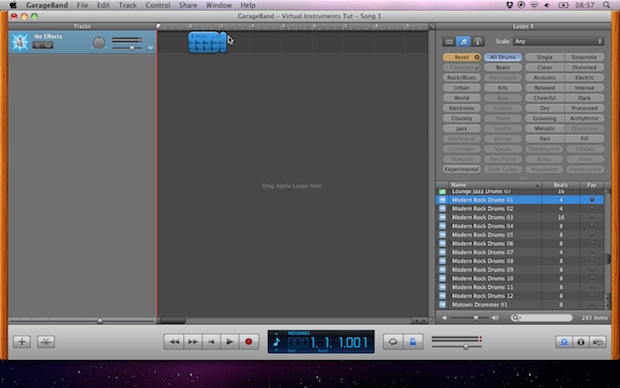Toggle the metronome button
Image resolution: width=620 pixels, height=388 pixels.
click(413, 341)
